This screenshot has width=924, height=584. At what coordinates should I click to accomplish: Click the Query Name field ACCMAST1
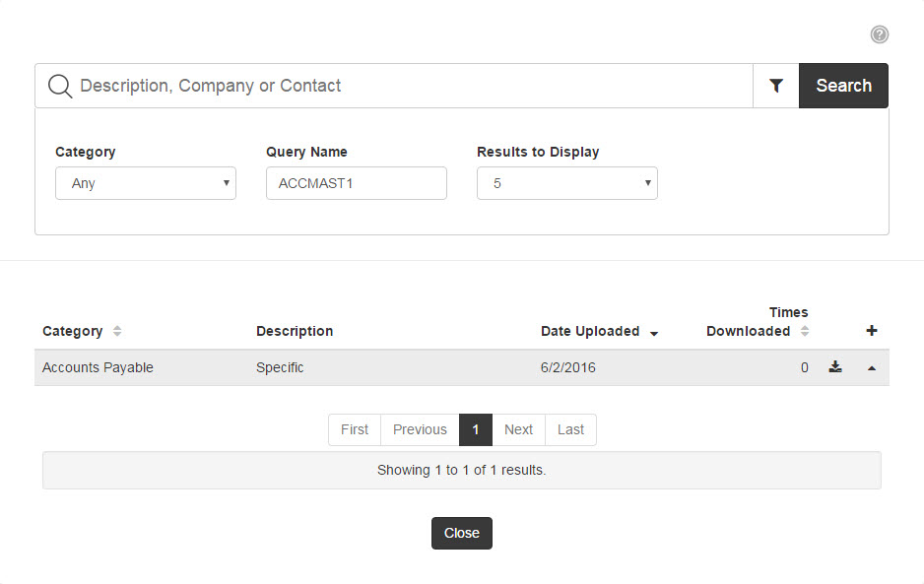coord(356,183)
